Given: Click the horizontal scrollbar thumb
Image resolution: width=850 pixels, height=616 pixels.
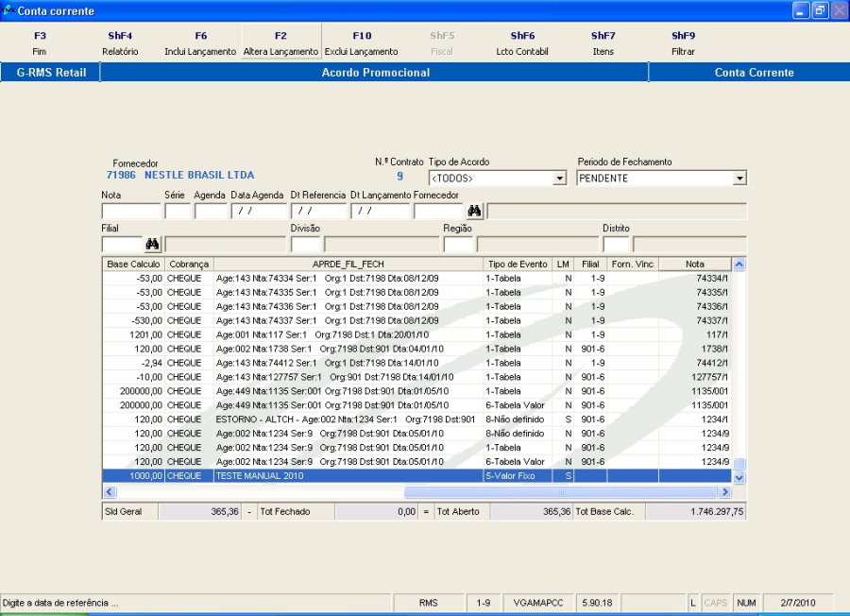Looking at the screenshot, I should [x=560, y=492].
